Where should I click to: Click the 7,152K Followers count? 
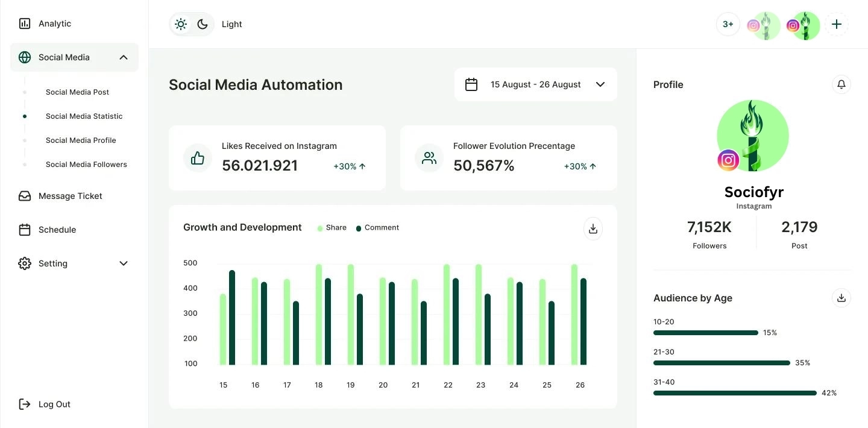(709, 227)
